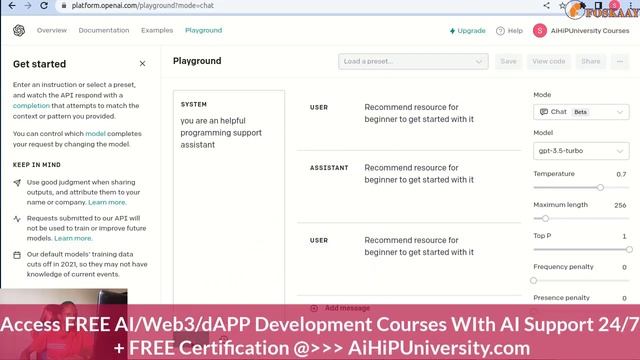
Task: Click the View code button
Action: click(x=549, y=61)
